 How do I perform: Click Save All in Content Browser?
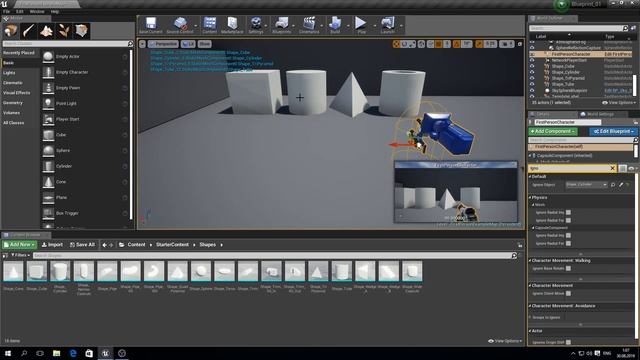pyautogui.click(x=82, y=244)
